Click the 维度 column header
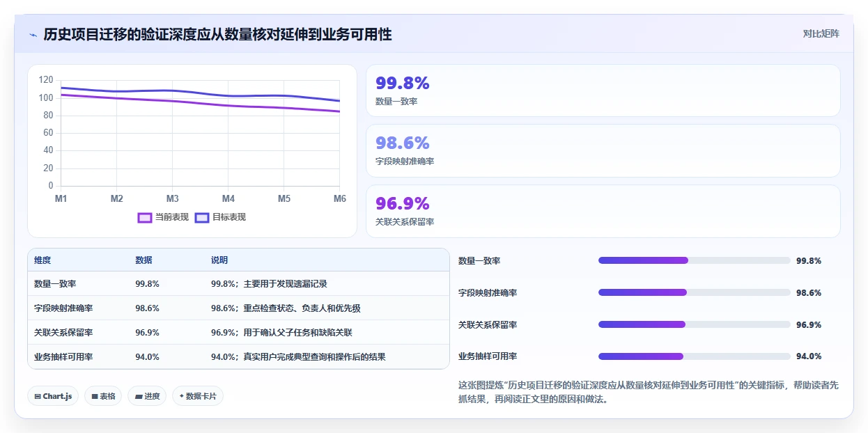The width and height of the screenshot is (868, 433). pos(42,260)
